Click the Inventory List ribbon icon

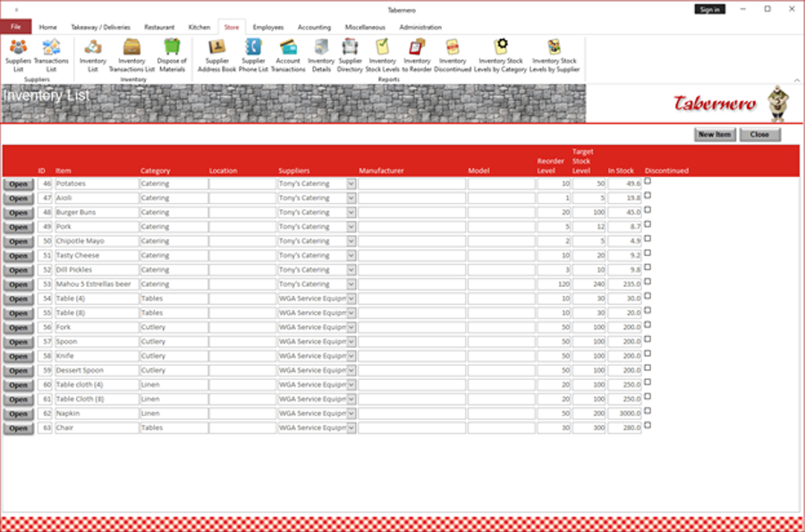tap(93, 55)
